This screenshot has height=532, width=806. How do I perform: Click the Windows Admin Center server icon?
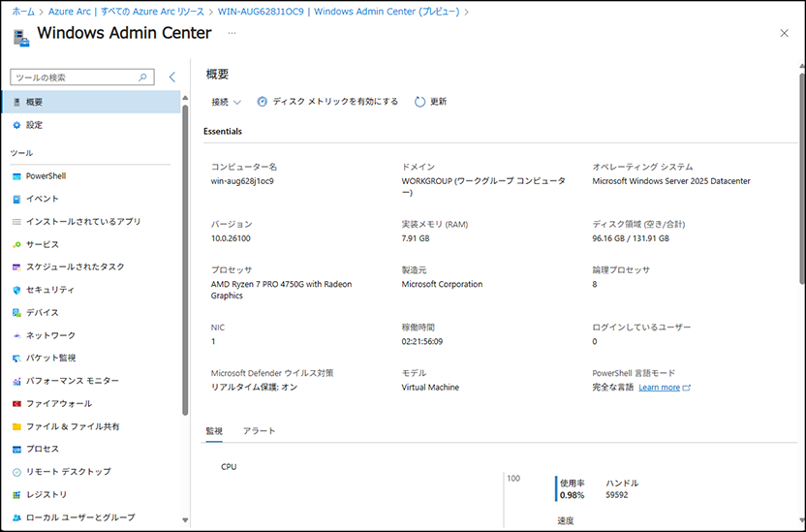point(21,38)
